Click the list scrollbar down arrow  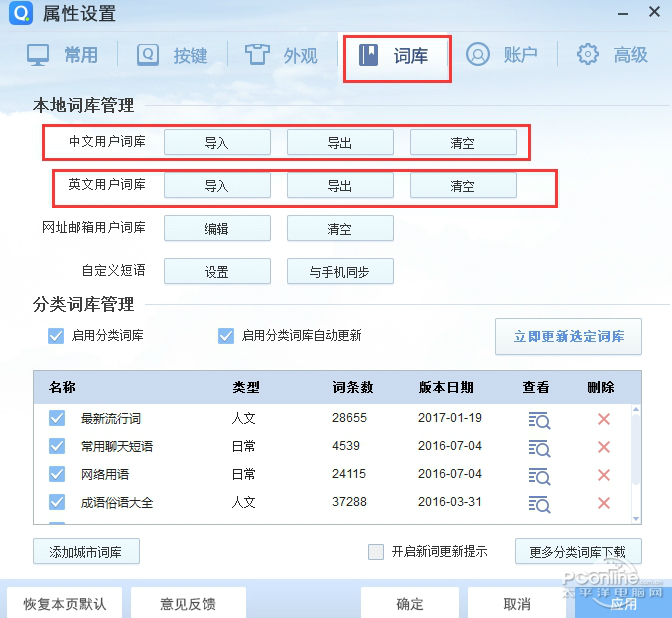click(636, 519)
